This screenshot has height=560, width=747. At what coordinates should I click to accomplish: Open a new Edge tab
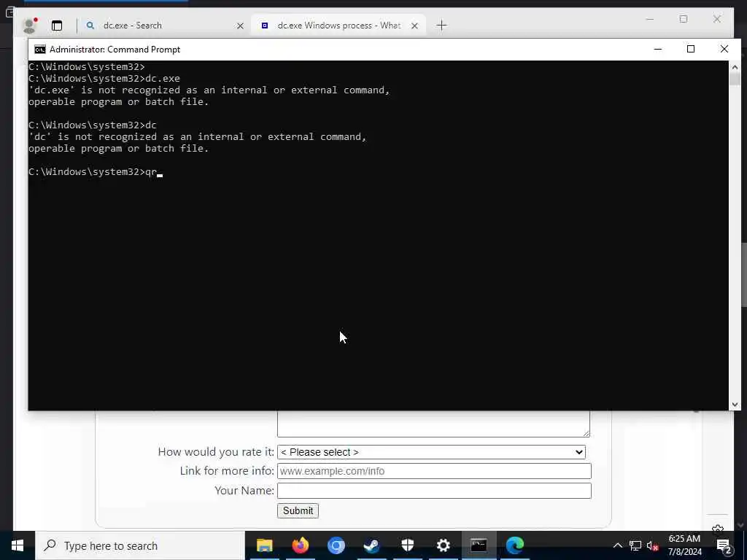coord(441,26)
